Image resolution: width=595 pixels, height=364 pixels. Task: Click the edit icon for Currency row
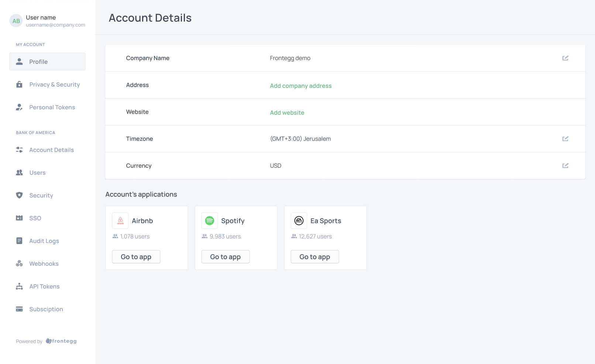[565, 166]
